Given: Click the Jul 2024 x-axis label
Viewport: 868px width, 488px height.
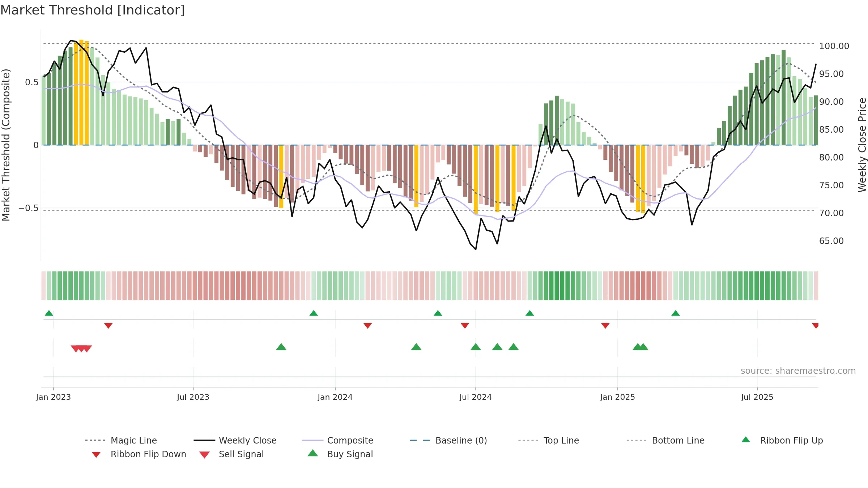Looking at the screenshot, I should 476,397.
